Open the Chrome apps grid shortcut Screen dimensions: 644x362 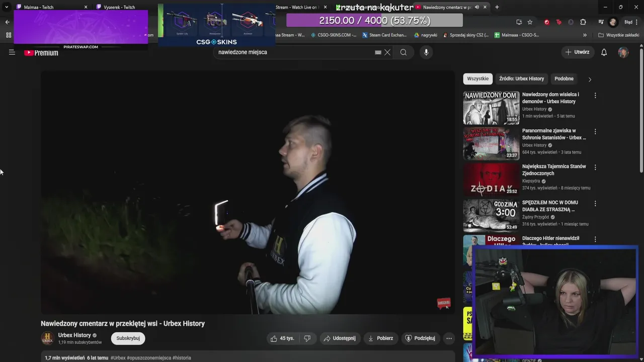point(8,35)
